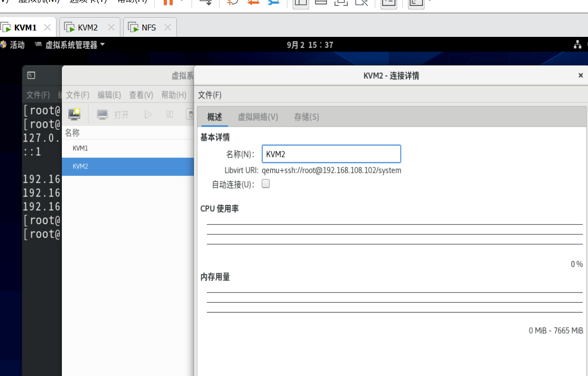Click the 0 % CPU usage value
The width and height of the screenshot is (588, 376).
[577, 264]
